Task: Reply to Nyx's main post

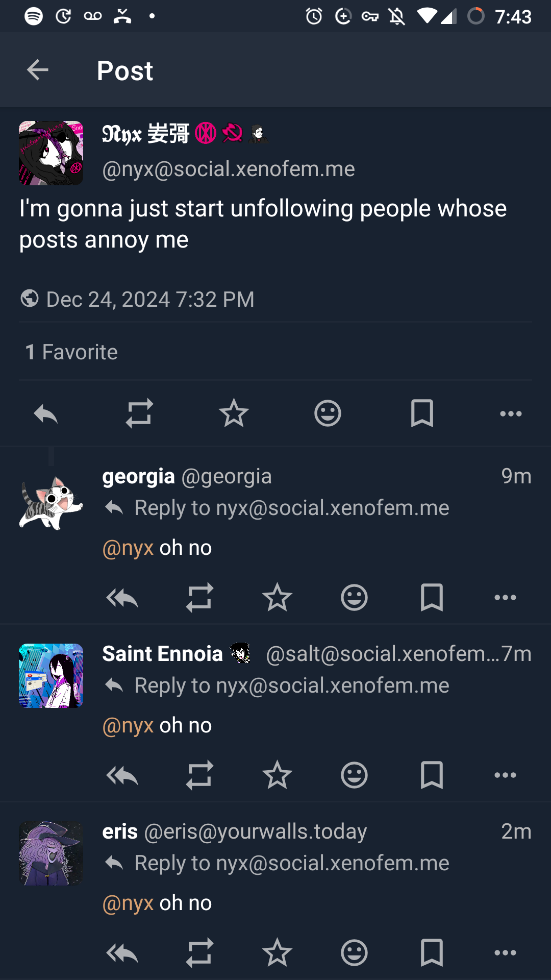Action: coord(45,413)
